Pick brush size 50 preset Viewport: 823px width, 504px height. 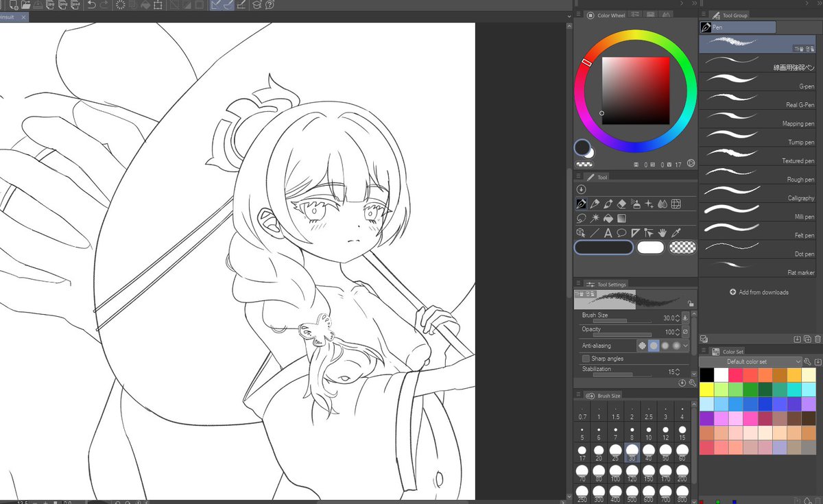click(x=665, y=452)
